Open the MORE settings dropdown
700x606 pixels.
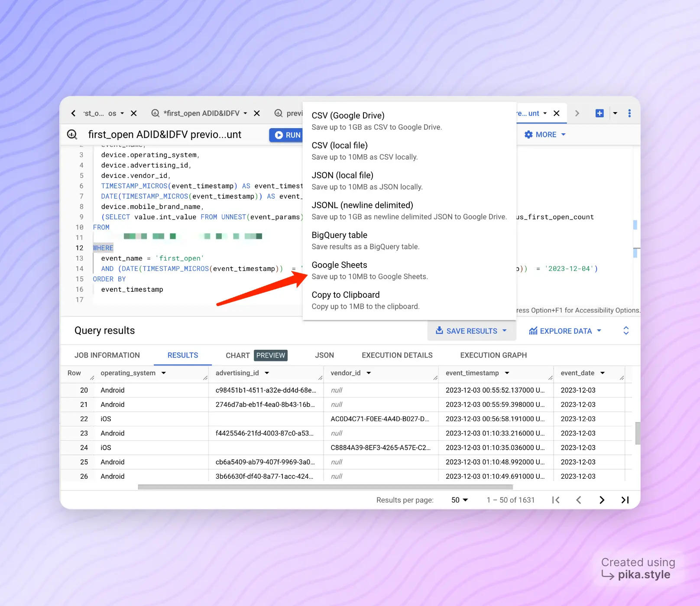click(545, 135)
